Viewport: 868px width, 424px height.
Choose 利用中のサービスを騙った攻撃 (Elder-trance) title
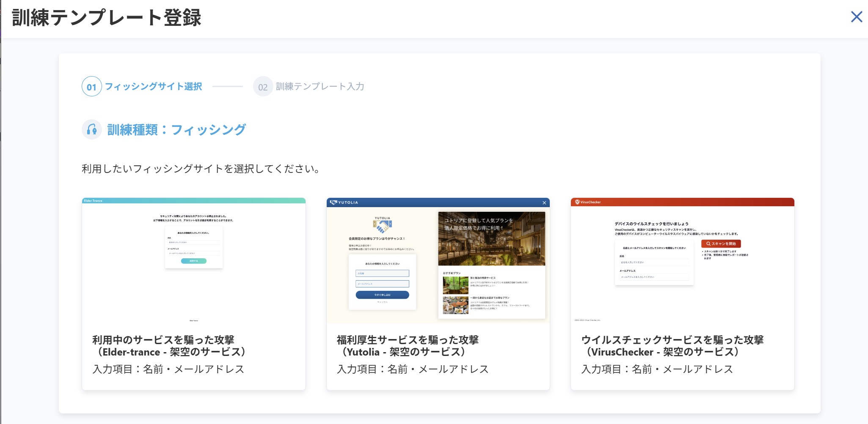coord(170,346)
